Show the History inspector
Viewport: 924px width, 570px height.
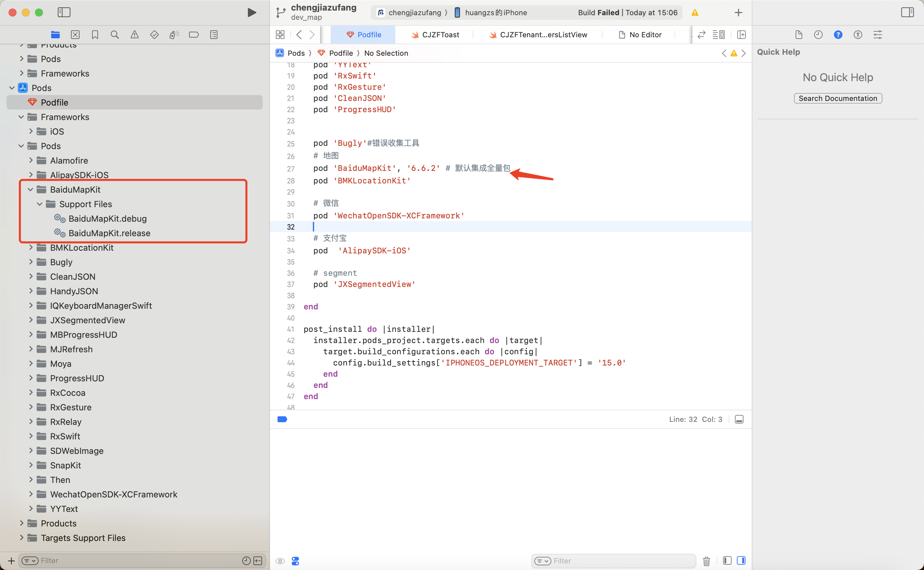[818, 35]
